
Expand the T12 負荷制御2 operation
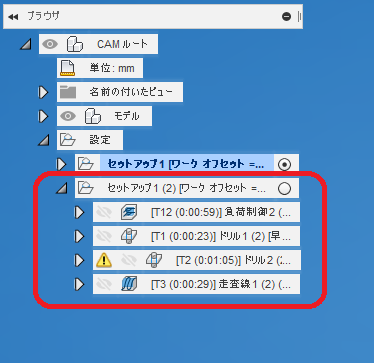pyautogui.click(x=80, y=212)
